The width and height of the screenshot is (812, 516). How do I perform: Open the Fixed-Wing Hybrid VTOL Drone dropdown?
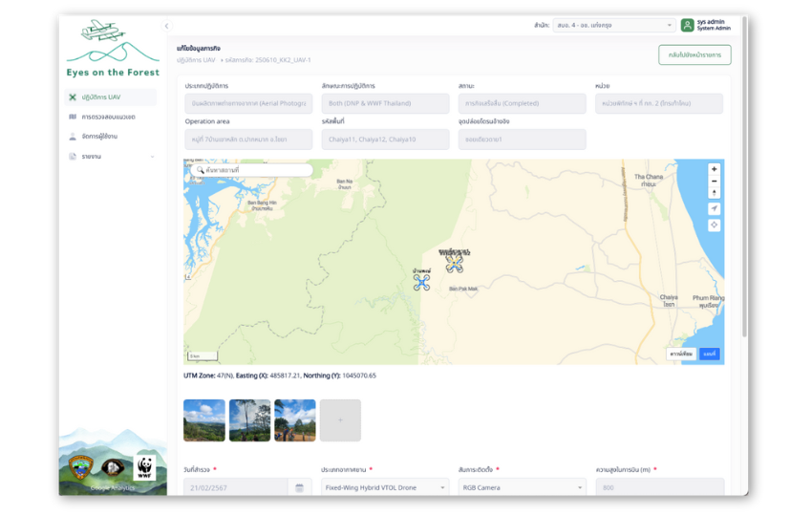coord(385,487)
